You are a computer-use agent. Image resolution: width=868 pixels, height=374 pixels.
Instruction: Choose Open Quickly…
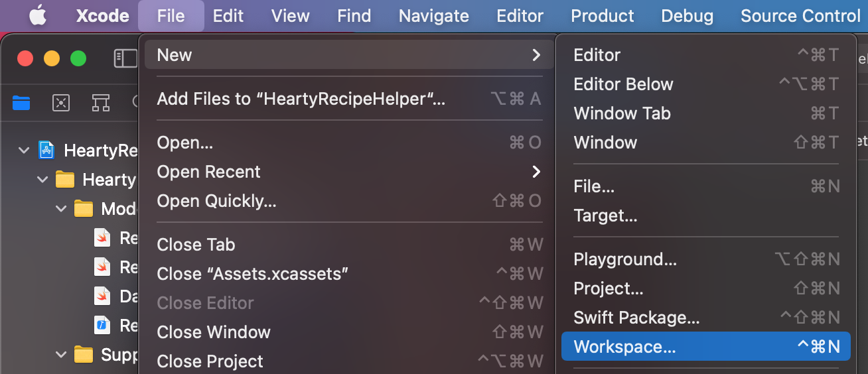pyautogui.click(x=349, y=201)
